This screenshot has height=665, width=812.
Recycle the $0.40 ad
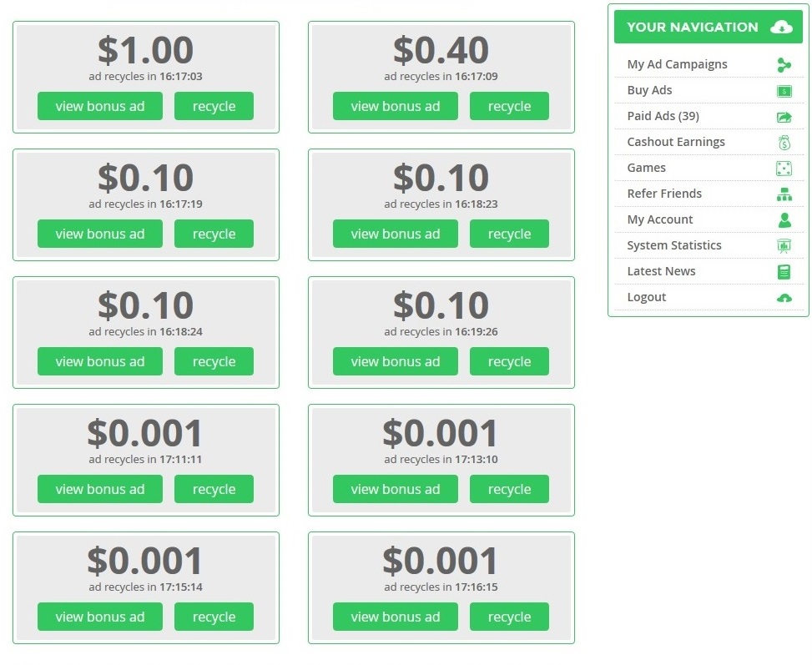click(509, 106)
